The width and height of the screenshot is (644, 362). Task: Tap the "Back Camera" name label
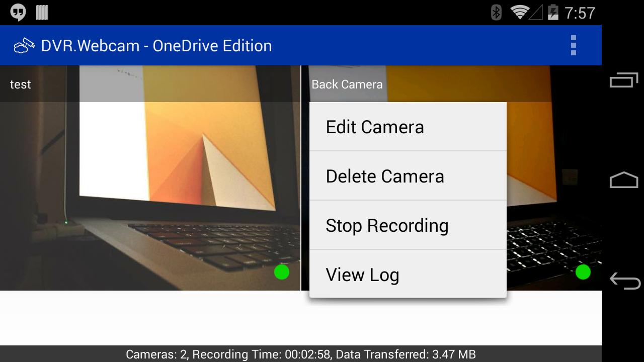point(347,84)
